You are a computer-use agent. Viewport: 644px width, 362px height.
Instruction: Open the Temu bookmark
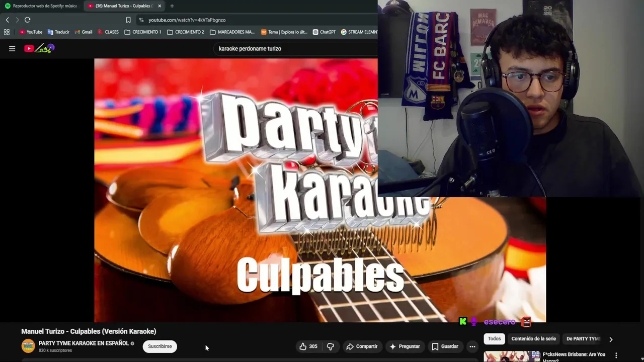coord(284,32)
